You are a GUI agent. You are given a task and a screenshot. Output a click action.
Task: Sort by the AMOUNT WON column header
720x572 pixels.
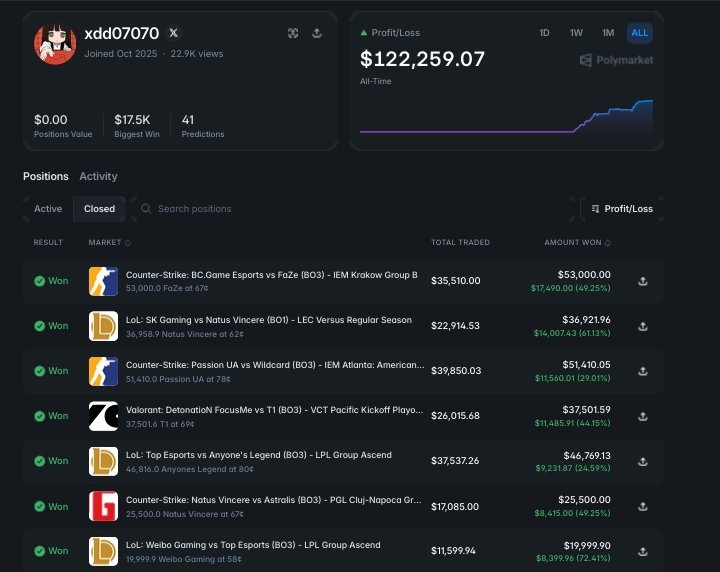tap(577, 242)
